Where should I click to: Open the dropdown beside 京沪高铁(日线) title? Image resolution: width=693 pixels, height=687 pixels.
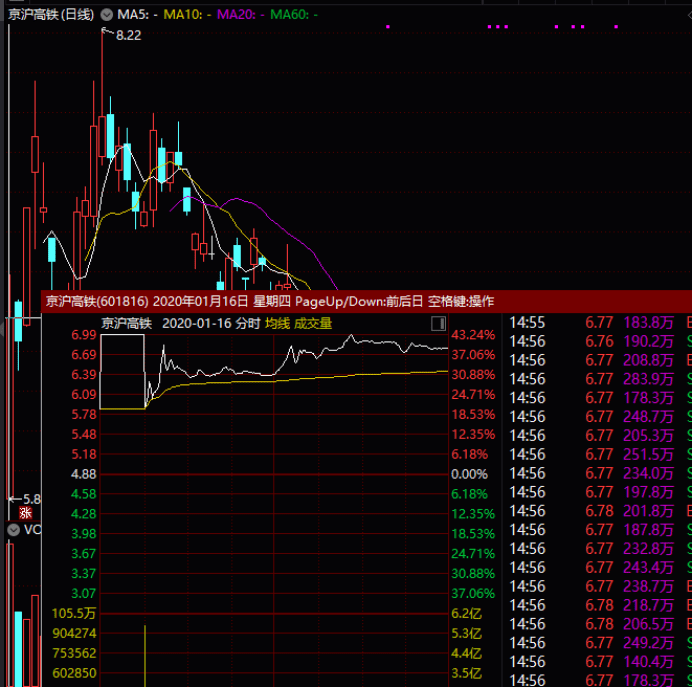click(107, 15)
